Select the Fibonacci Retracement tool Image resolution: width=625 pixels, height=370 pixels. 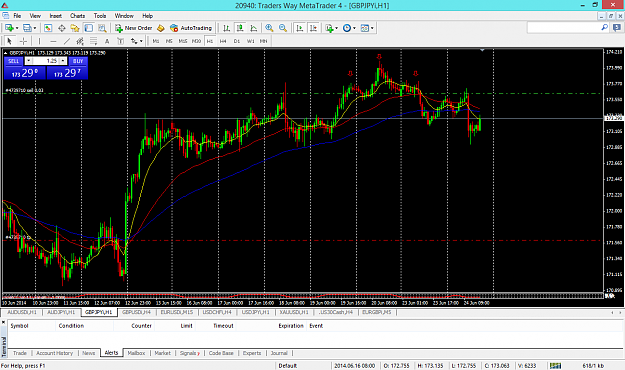(94, 41)
